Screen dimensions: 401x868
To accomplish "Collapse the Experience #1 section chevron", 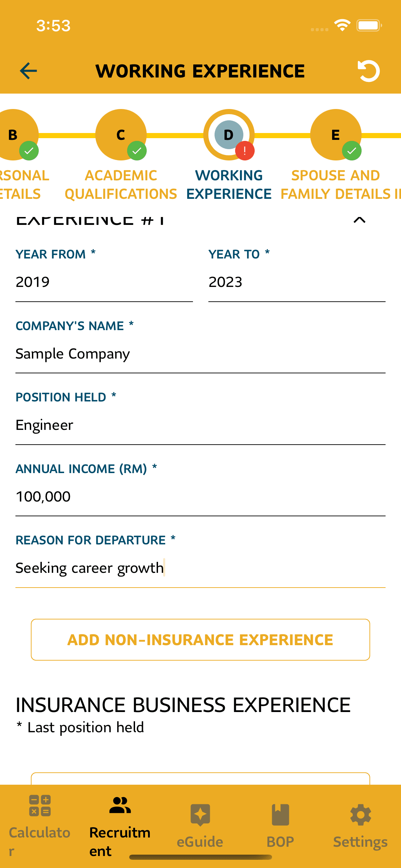I will tap(359, 220).
